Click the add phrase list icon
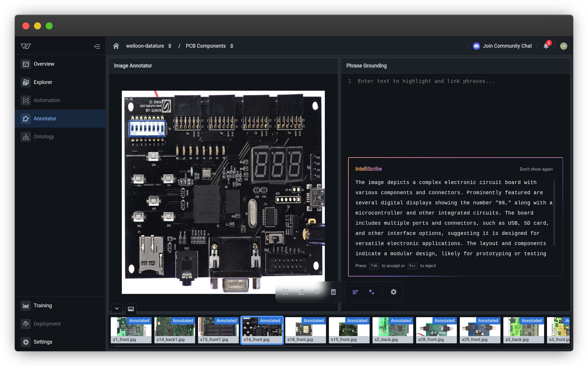This screenshot has height=366, width=588. click(x=355, y=292)
